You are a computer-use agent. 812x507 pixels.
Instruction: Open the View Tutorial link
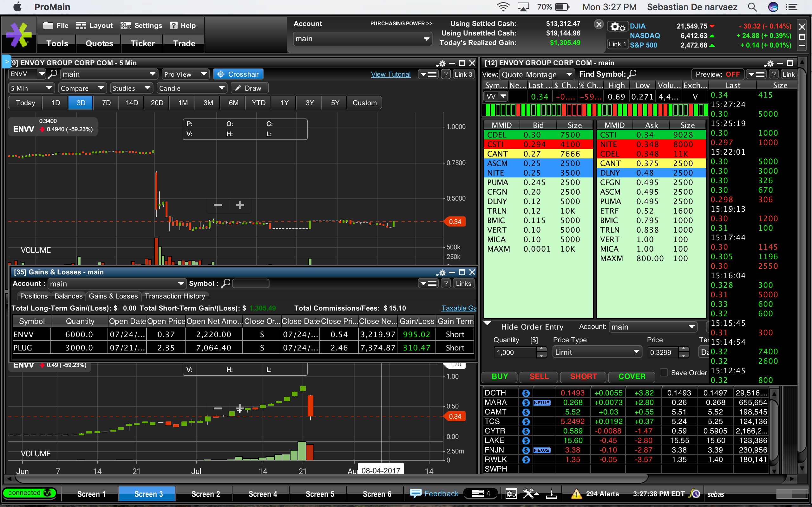[390, 74]
